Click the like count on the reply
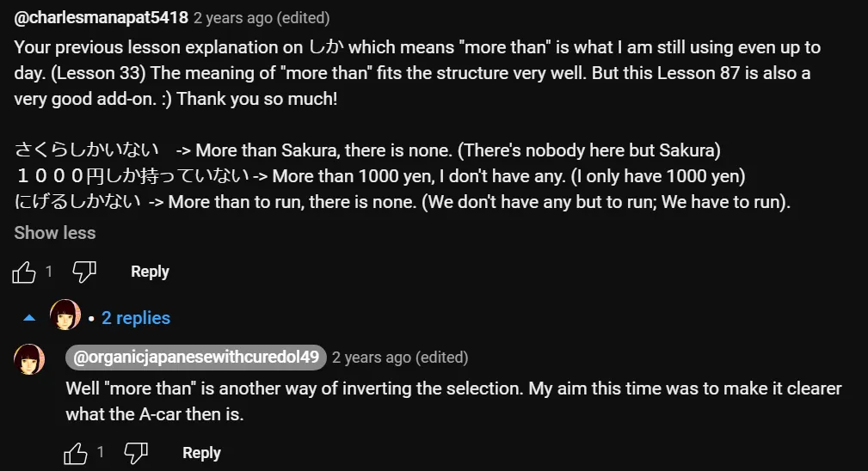The height and width of the screenshot is (471, 868). [101, 452]
